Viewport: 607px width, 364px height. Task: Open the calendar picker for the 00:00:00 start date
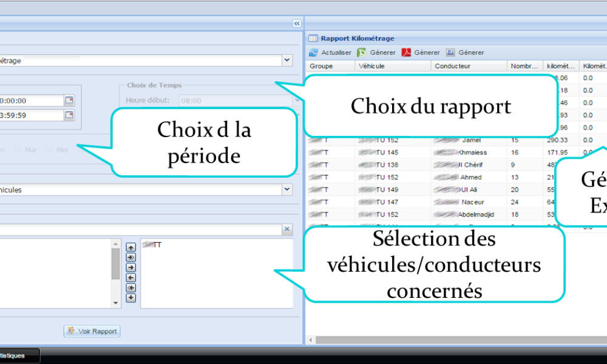(69, 101)
